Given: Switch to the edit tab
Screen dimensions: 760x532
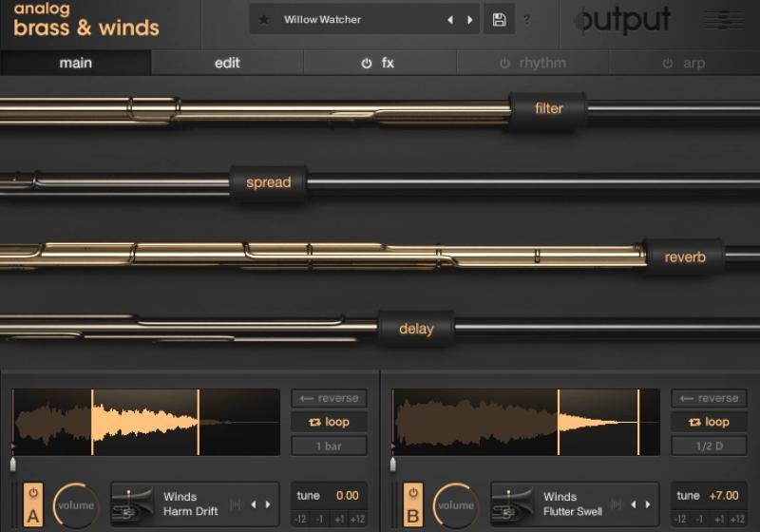Looking at the screenshot, I should [227, 63].
